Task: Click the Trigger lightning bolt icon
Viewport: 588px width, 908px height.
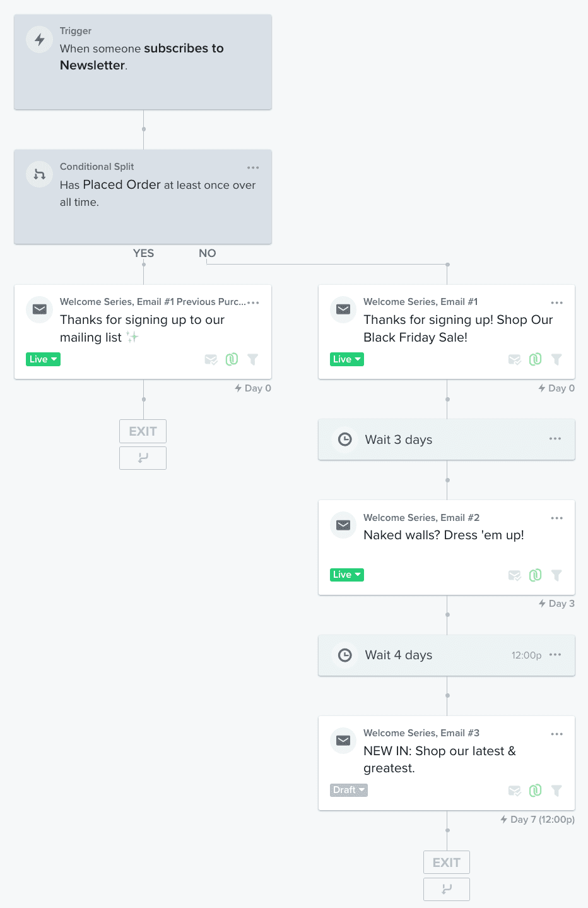Action: click(39, 40)
